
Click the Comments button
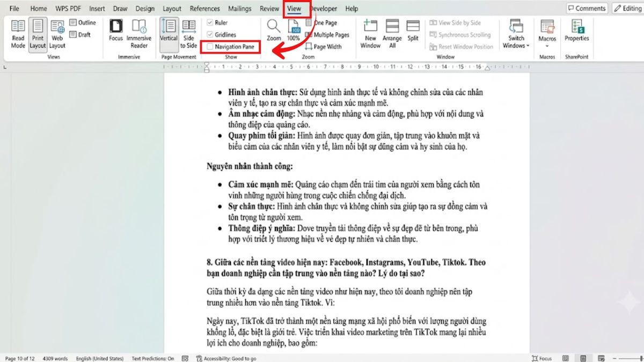click(x=587, y=9)
